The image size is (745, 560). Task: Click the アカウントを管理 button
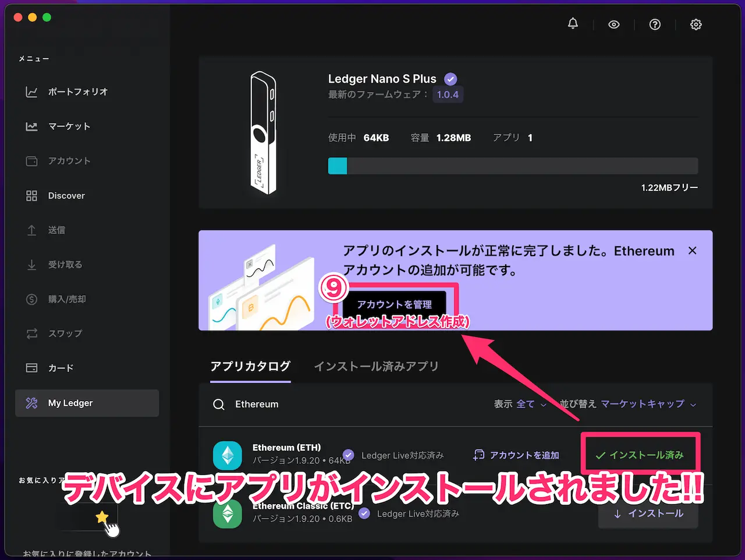click(394, 304)
